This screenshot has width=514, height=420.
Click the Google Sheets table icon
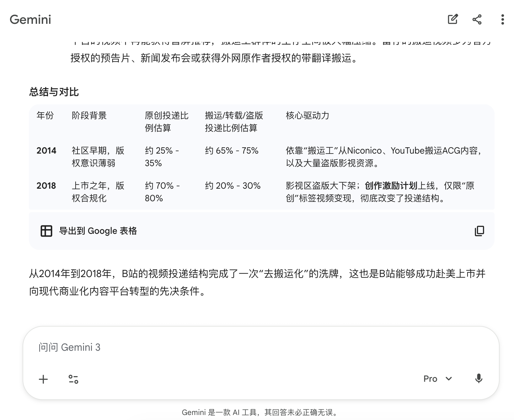click(46, 231)
